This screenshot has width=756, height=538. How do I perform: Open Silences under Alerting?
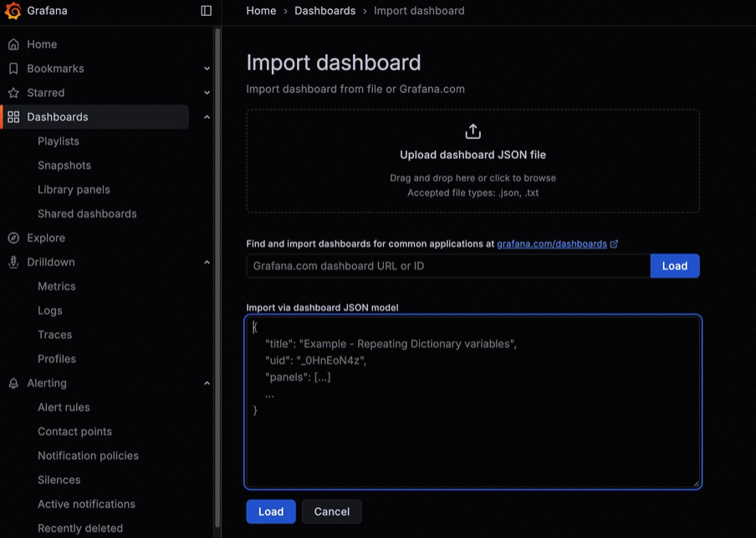(x=59, y=479)
